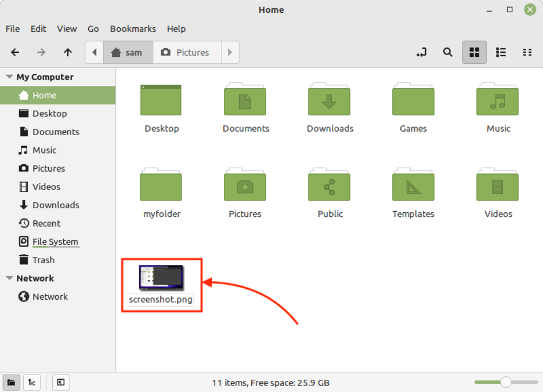This screenshot has height=392, width=543.
Task: Minimize the Home window
Action: (x=489, y=10)
